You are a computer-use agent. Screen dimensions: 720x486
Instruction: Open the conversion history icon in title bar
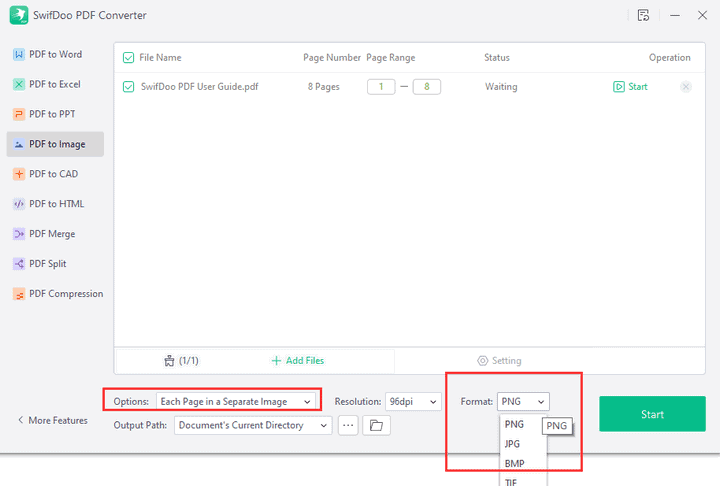click(x=643, y=15)
